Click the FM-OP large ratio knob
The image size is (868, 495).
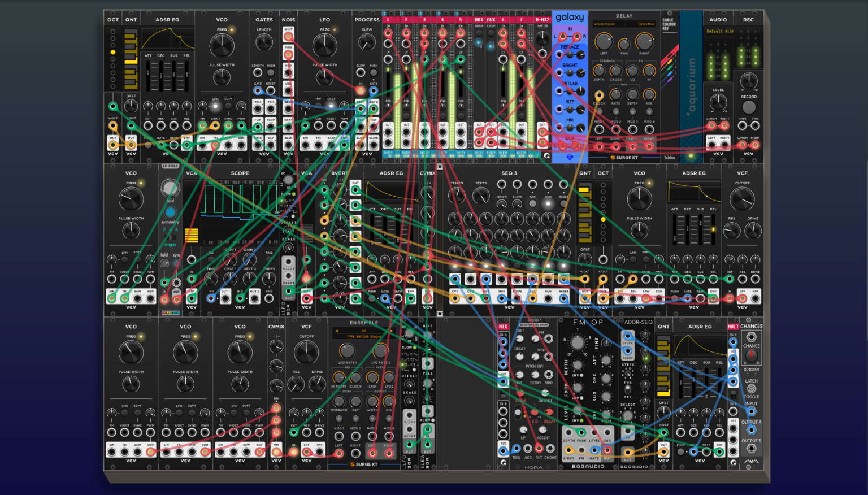577,342
